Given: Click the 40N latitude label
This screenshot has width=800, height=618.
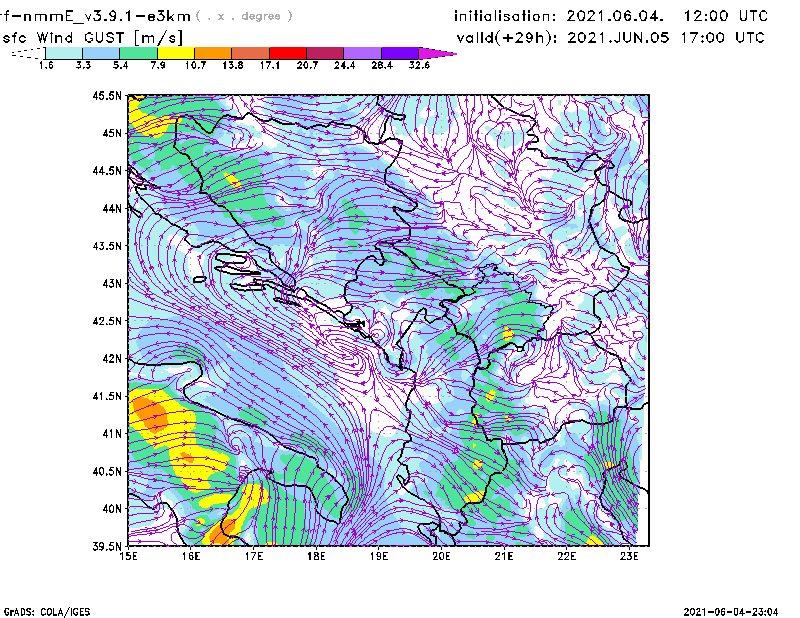Looking at the screenshot, I should click(x=112, y=509).
